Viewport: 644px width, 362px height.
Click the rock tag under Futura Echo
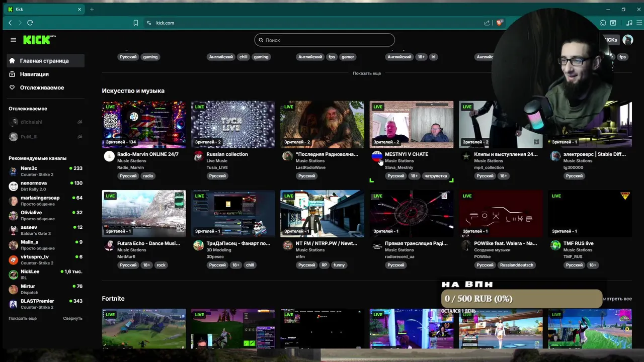click(161, 265)
